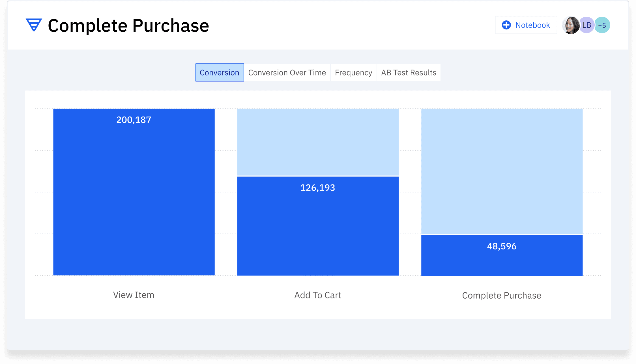Click the Complete Purchase axis label
Screen dimensions: 636x364
pos(502,296)
